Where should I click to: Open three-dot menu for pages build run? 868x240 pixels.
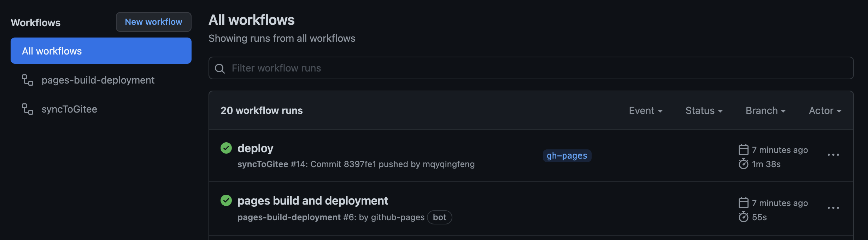833,208
